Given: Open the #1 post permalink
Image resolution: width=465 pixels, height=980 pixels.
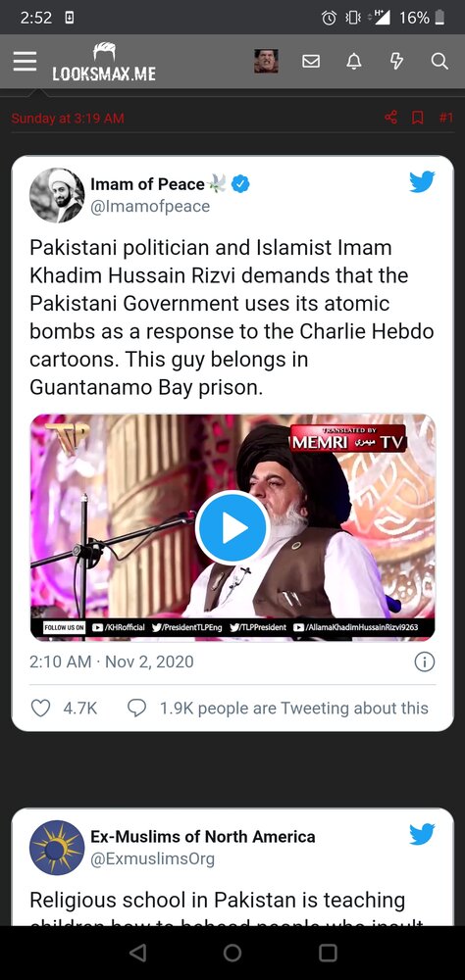Looking at the screenshot, I should (x=445, y=118).
